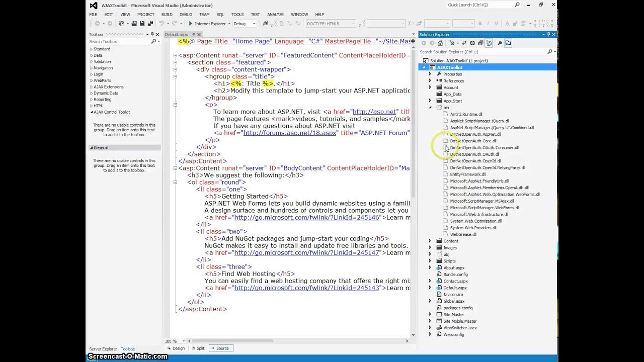
Task: Click the LinkId=245143 hyperlink in code
Action: click(306, 288)
